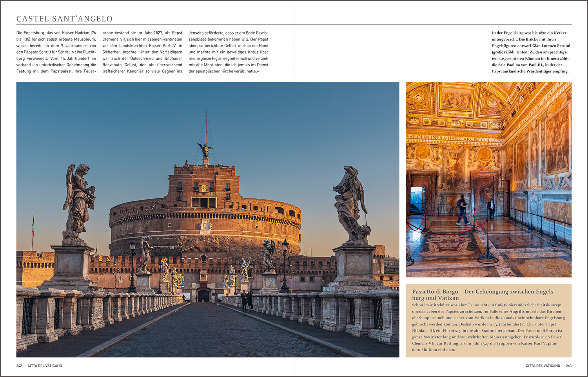This screenshot has width=588, height=377.
Task: Click right footer CITTÀ DEL VATICANO label
Action: pyautogui.click(x=543, y=366)
